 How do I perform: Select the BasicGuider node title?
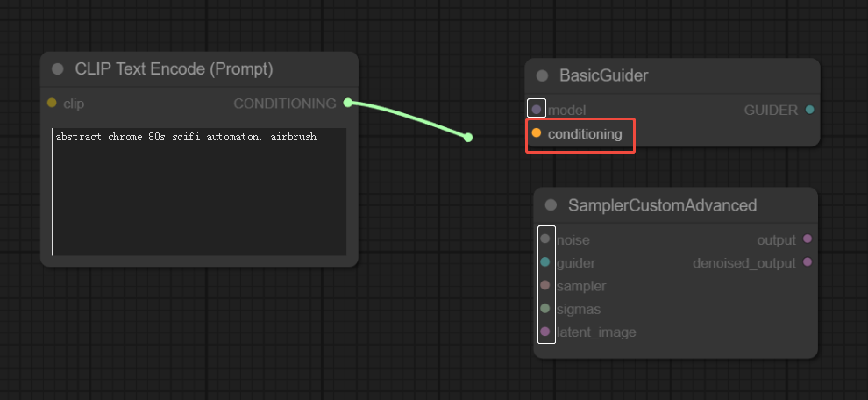tap(604, 76)
